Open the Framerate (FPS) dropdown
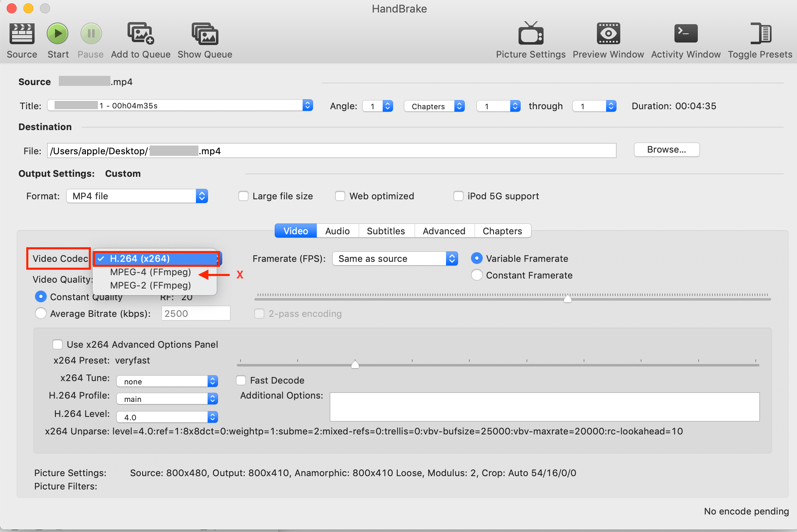 coord(395,258)
